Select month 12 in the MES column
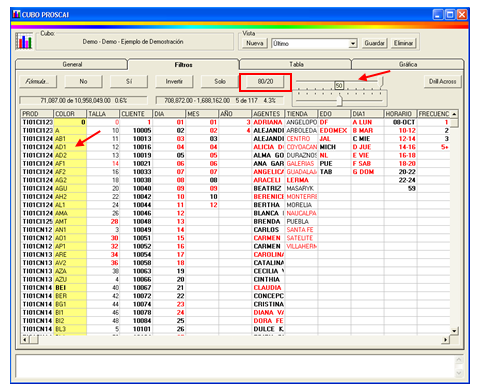The image size is (483, 392). coord(202,205)
